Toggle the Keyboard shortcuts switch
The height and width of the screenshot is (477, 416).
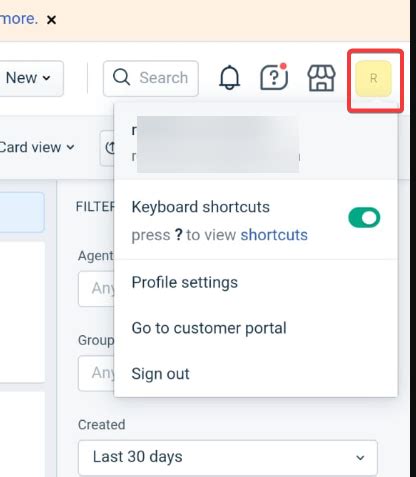(364, 218)
